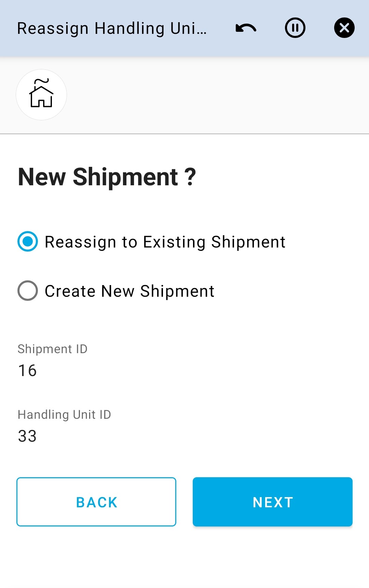Click the Handling Unit ID value 33
Image resolution: width=369 pixels, height=588 pixels.
point(27,436)
